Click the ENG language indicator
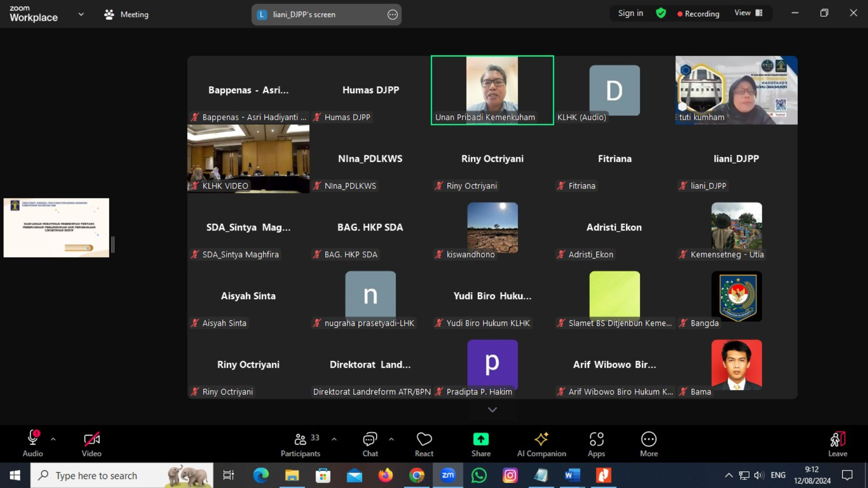The width and height of the screenshot is (868, 488). [x=778, y=475]
